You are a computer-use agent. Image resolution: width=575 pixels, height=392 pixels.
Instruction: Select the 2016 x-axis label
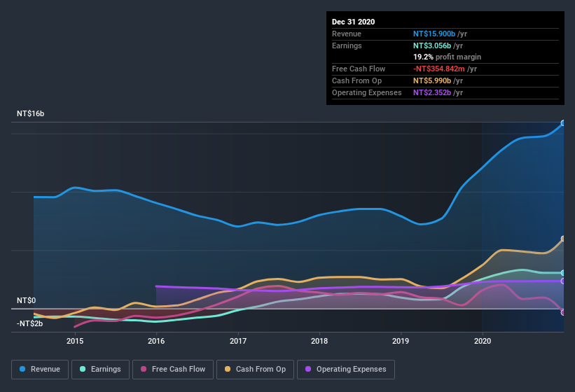(x=156, y=341)
